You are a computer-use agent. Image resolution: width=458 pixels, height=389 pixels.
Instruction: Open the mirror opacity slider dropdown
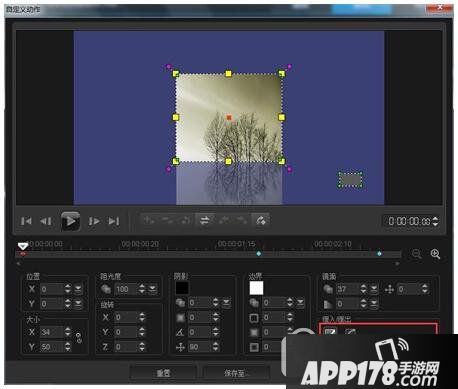(374, 289)
